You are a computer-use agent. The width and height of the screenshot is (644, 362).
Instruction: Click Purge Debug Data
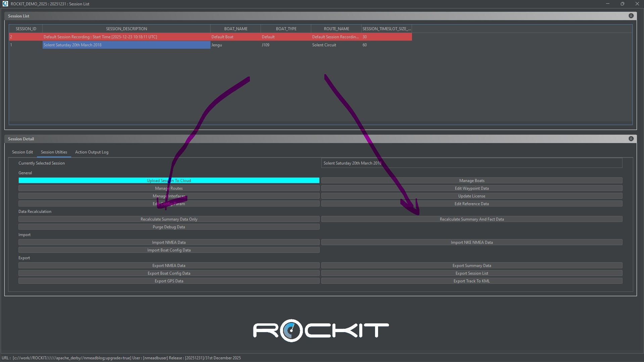point(169,227)
